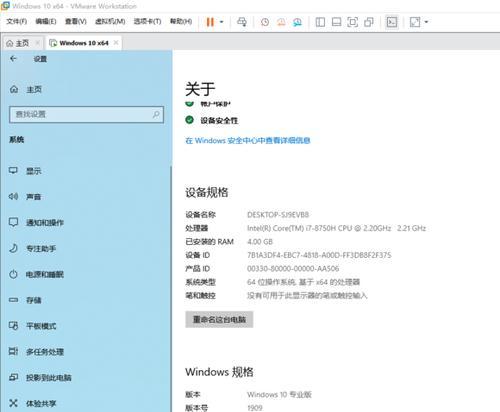The height and width of the screenshot is (412, 500).
Task: Open 专注助手 focus assist settings
Action: click(32, 248)
